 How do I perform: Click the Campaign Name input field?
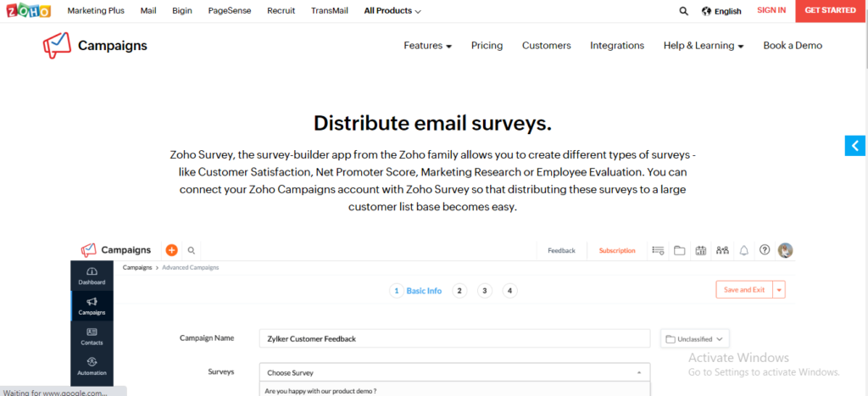coord(454,338)
